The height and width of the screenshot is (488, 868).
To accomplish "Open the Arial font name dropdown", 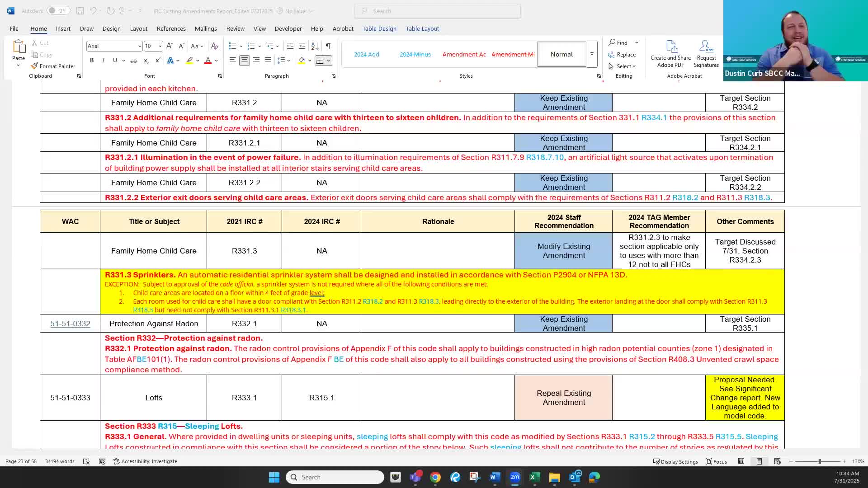I will pyautogui.click(x=139, y=46).
